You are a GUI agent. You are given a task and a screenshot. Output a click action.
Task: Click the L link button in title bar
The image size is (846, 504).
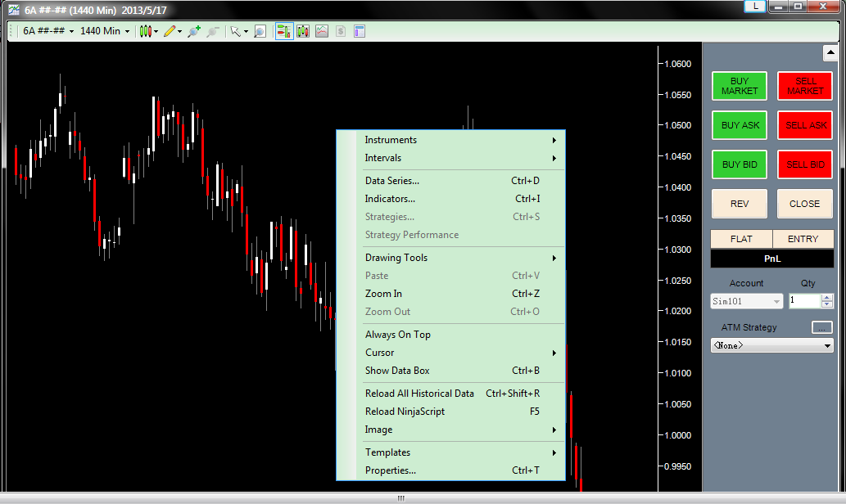(755, 6)
